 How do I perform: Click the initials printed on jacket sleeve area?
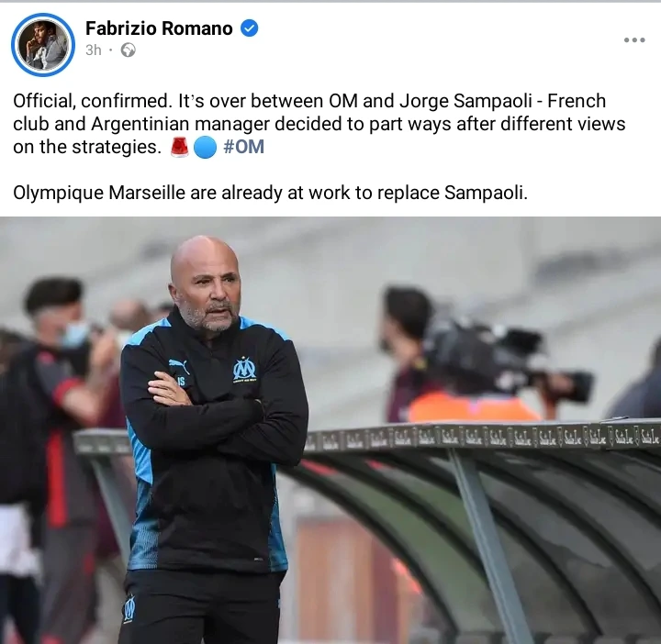coord(181,382)
